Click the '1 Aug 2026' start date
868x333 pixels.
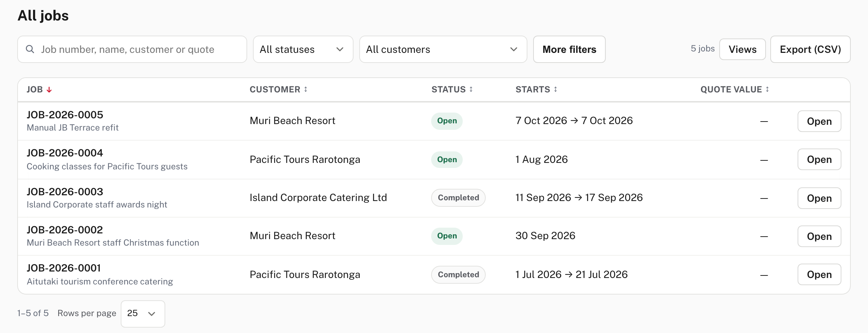coord(542,159)
